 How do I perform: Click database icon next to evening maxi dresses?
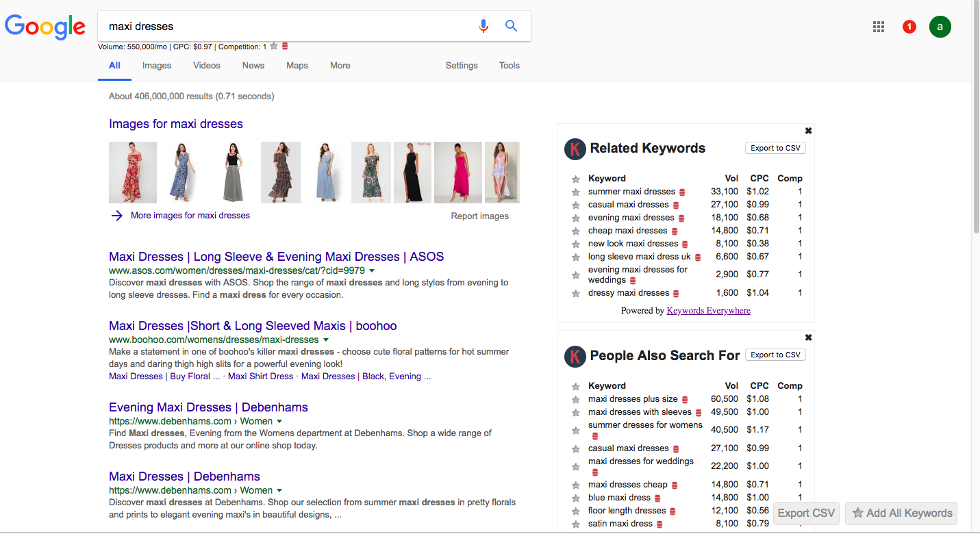click(681, 218)
